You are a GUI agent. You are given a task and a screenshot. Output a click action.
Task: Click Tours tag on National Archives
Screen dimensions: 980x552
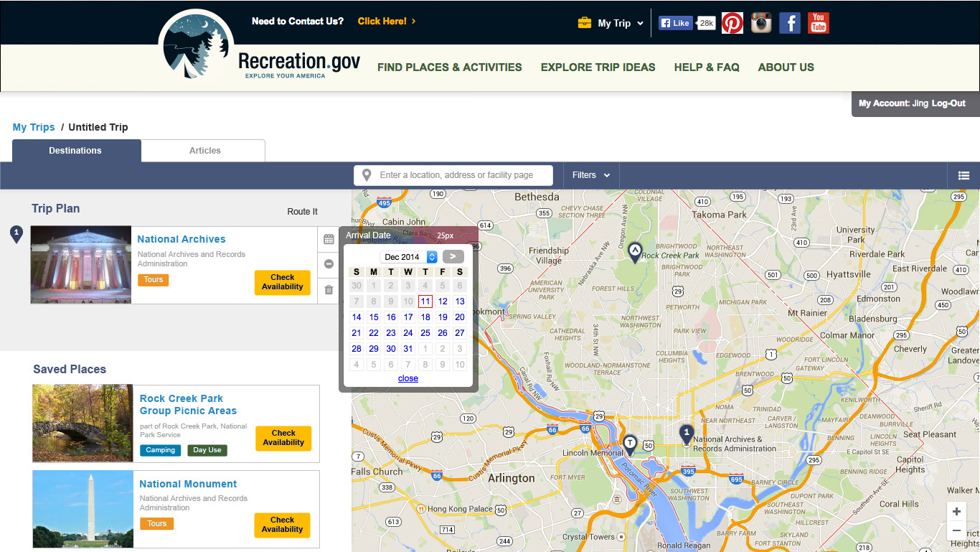pos(154,280)
